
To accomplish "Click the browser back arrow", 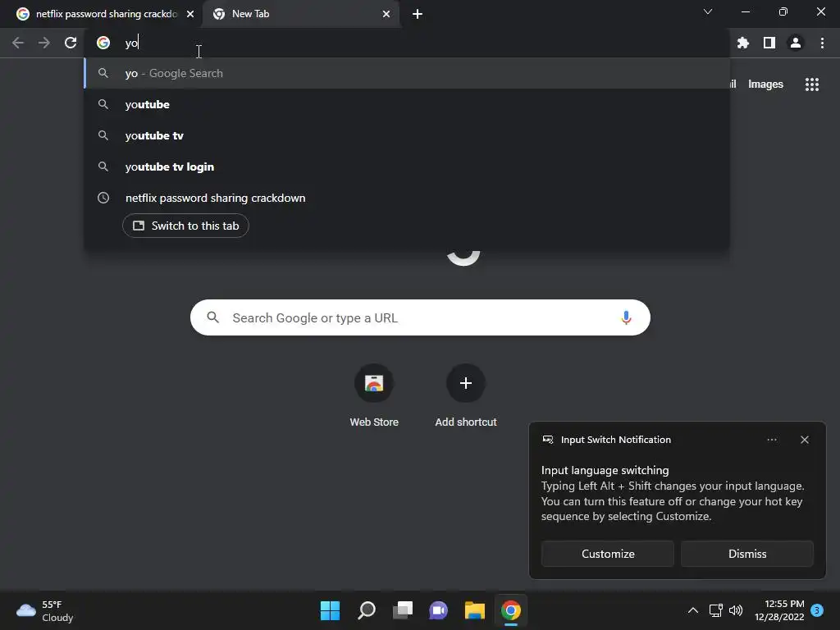I will click(x=18, y=43).
